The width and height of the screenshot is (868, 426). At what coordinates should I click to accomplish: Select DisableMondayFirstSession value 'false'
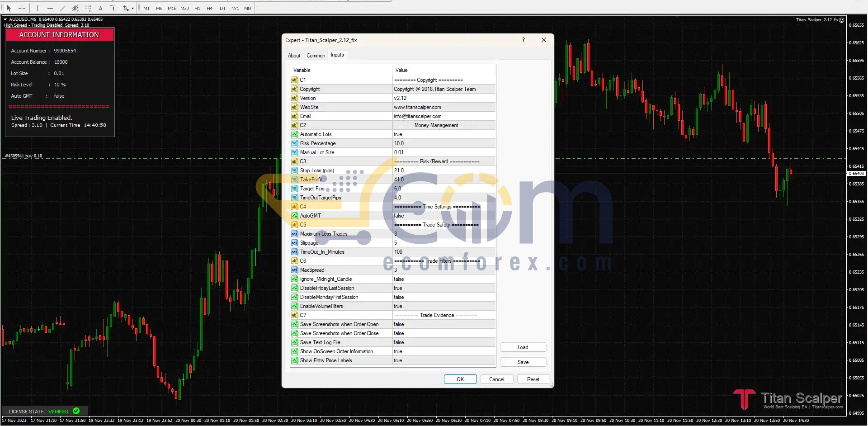(x=444, y=297)
